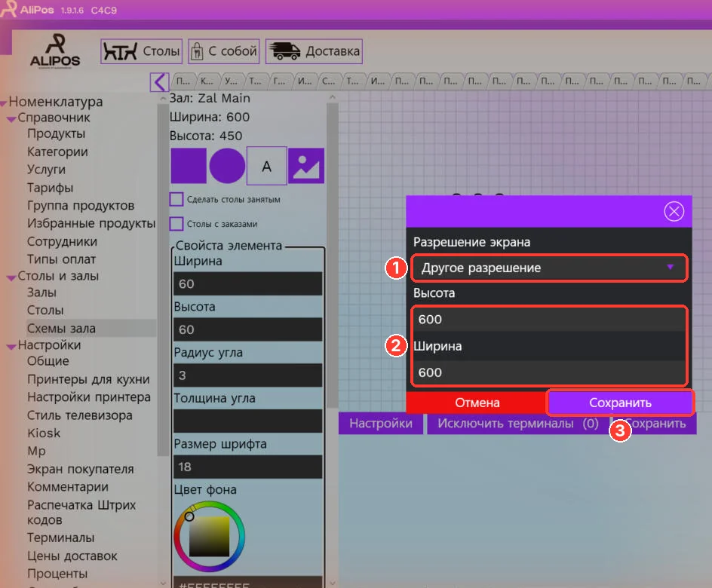Toggle the Столы с заказами checkbox
The image size is (712, 588).
(176, 224)
